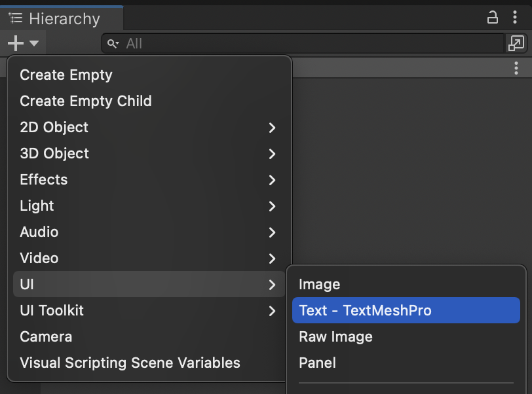
Task: Select Create Empty Child
Action: [86, 101]
